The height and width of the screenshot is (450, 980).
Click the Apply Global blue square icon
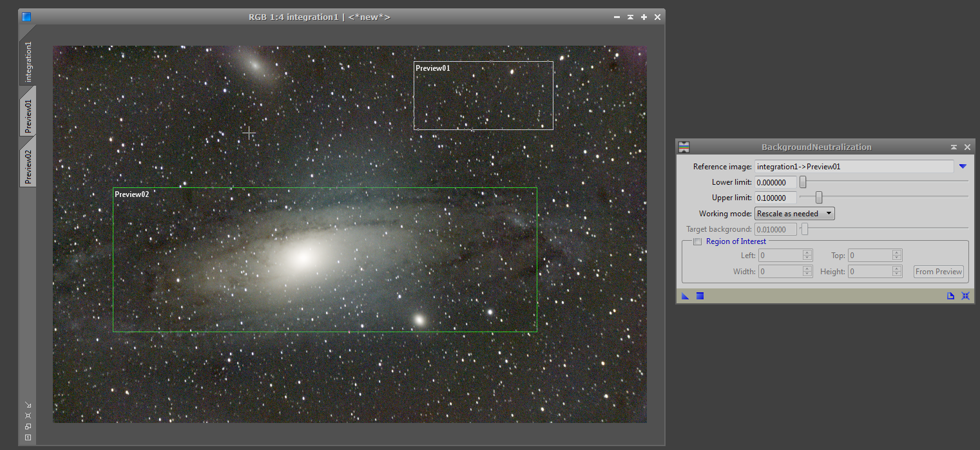tap(700, 296)
